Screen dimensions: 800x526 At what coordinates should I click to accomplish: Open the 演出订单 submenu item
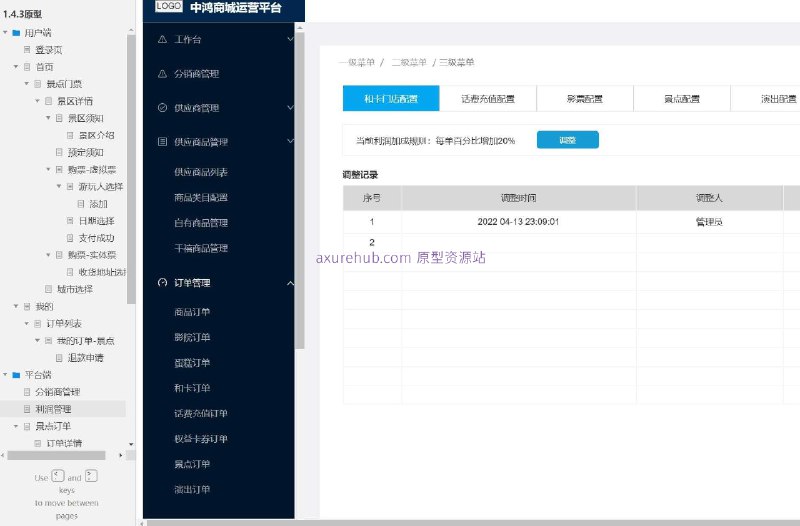click(192, 489)
